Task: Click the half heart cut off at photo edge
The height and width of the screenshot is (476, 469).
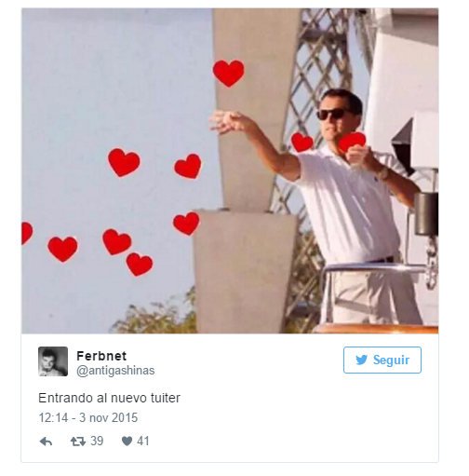Action: (27, 233)
